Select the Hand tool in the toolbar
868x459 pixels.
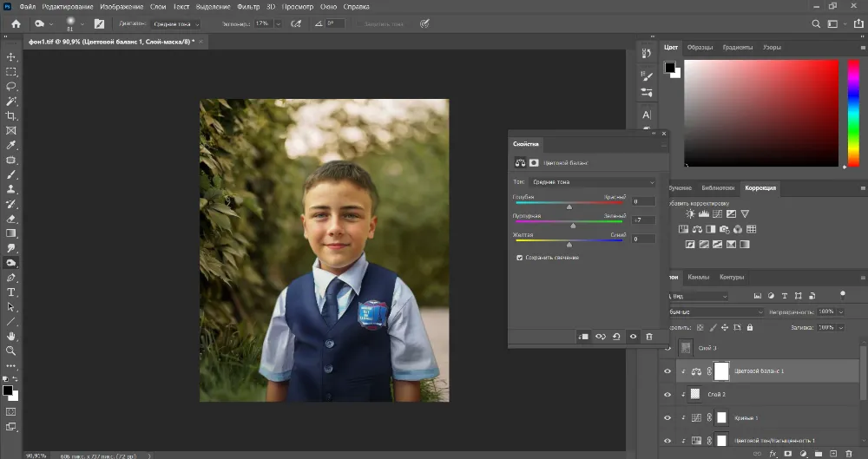pos(11,336)
